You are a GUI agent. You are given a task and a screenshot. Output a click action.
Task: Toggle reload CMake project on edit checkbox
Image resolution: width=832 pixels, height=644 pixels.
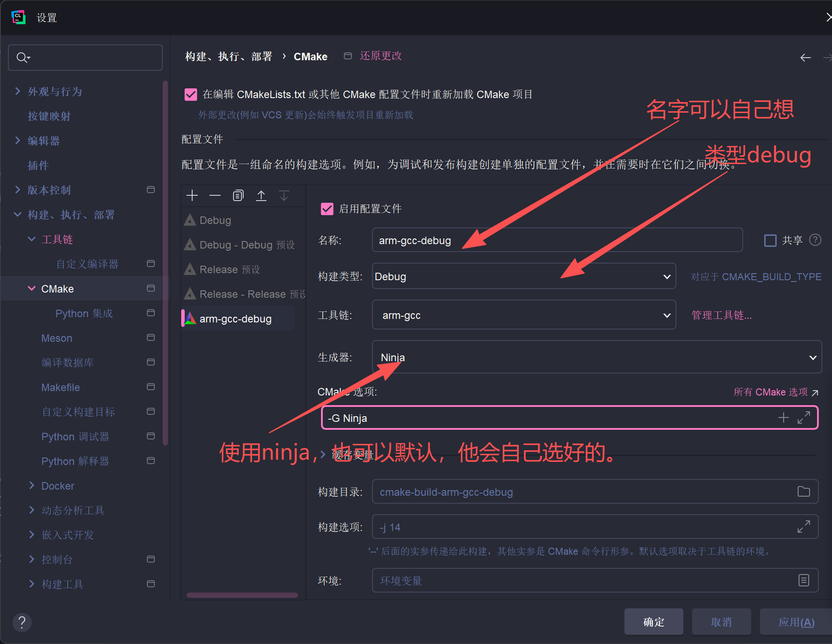point(191,95)
